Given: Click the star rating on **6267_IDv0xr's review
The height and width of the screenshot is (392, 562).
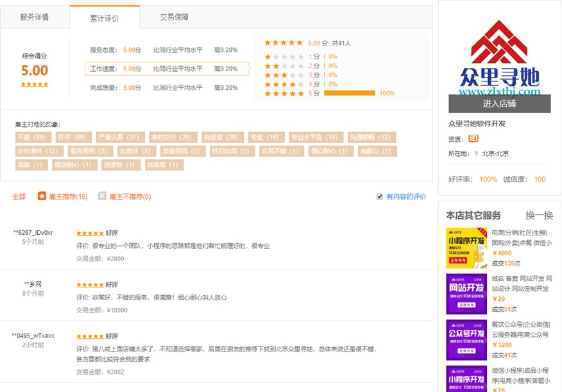Looking at the screenshot, I should tap(90, 233).
